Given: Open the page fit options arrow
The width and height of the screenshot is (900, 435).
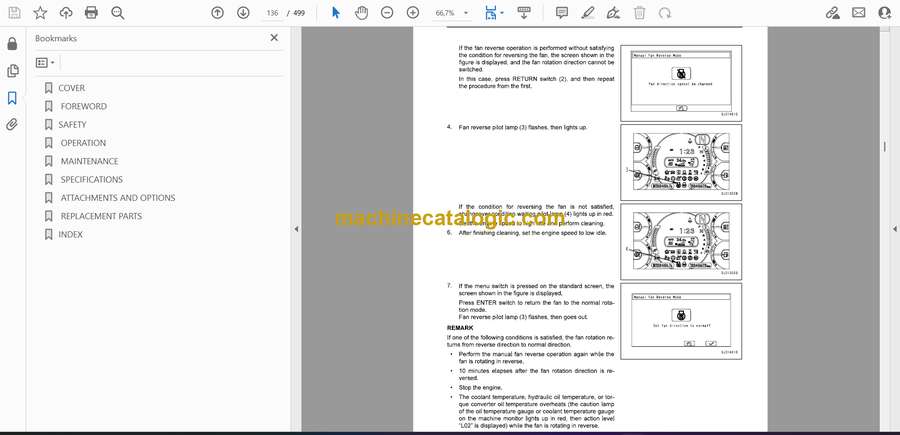Looking at the screenshot, I should pyautogui.click(x=502, y=13).
